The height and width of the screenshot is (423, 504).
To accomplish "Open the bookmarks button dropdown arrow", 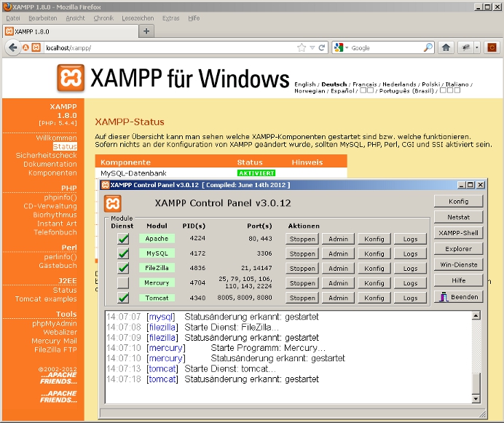I will point(476,48).
